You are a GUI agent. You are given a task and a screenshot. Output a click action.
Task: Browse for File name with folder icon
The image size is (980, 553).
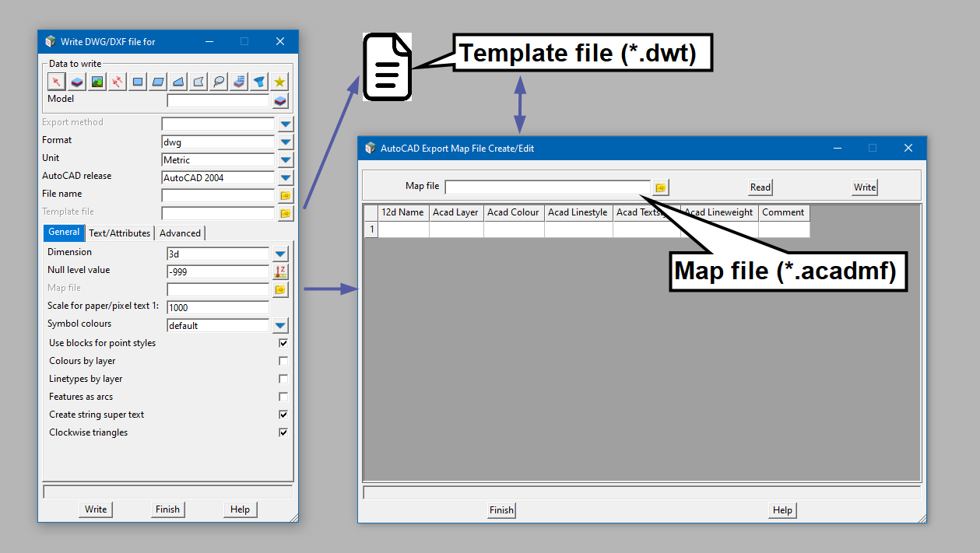286,196
